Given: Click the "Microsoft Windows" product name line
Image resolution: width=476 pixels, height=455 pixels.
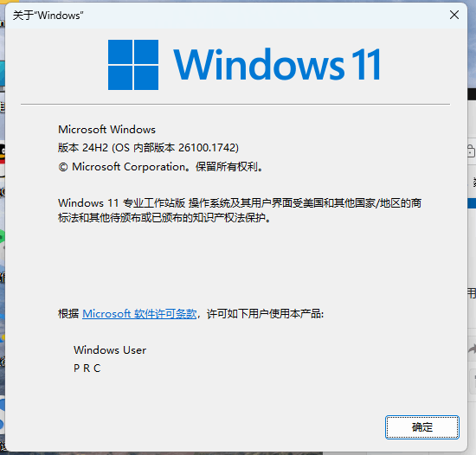Looking at the screenshot, I should point(106,130).
